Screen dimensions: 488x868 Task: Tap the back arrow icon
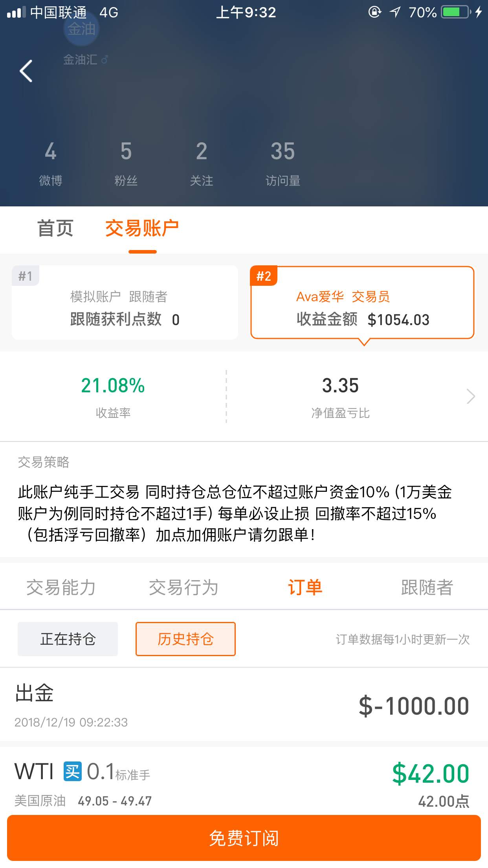pos(26,71)
